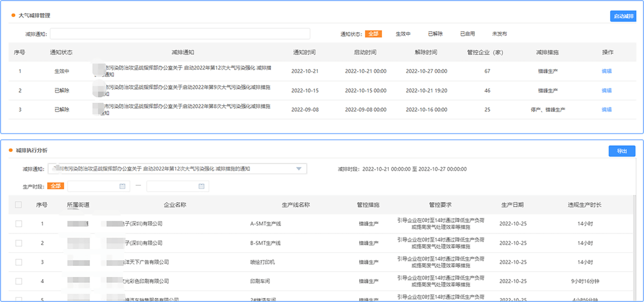
Task: Check the box for B-SMT生产线 row
Action: pos(19,243)
